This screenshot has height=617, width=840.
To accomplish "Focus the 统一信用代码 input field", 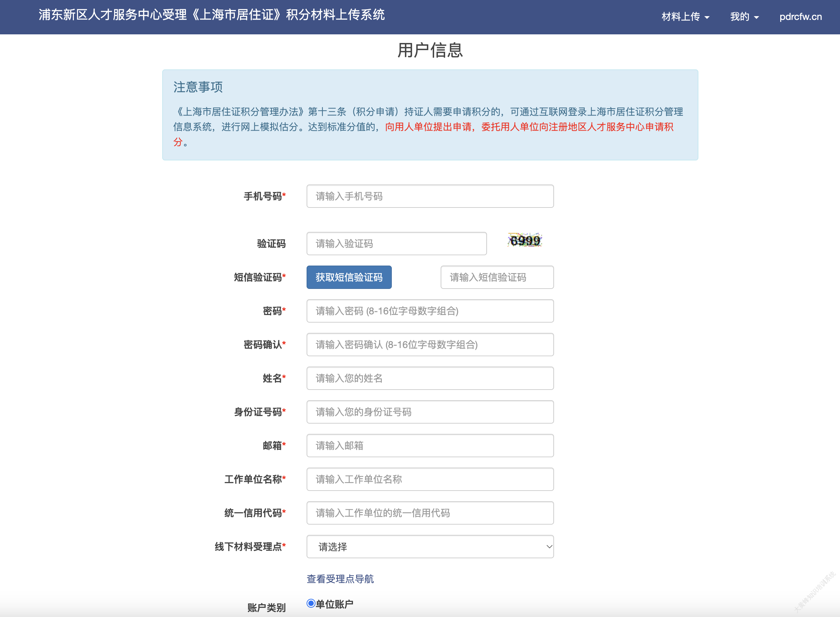I will 430,513.
